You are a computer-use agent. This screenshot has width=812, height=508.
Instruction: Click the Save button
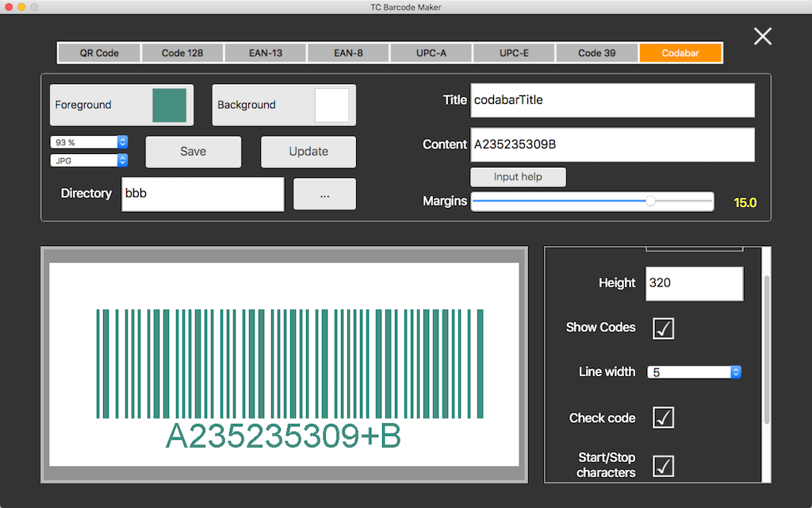point(193,152)
